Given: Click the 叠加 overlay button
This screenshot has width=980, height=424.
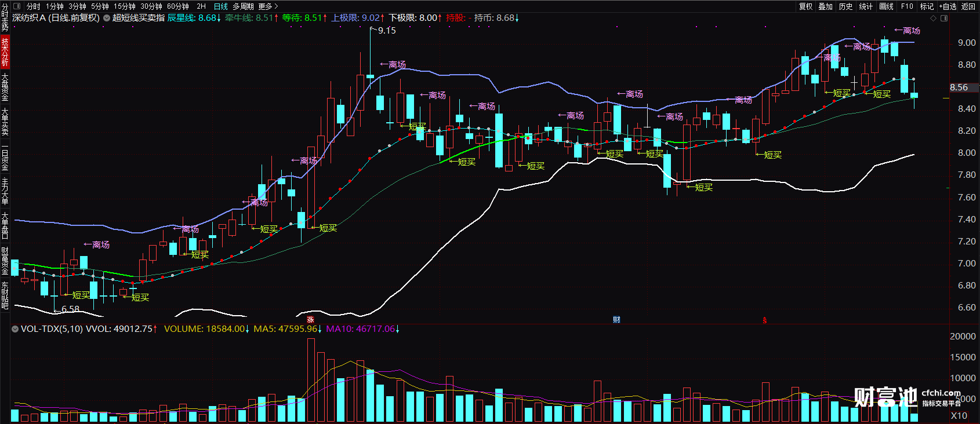Looking at the screenshot, I should point(826,6).
